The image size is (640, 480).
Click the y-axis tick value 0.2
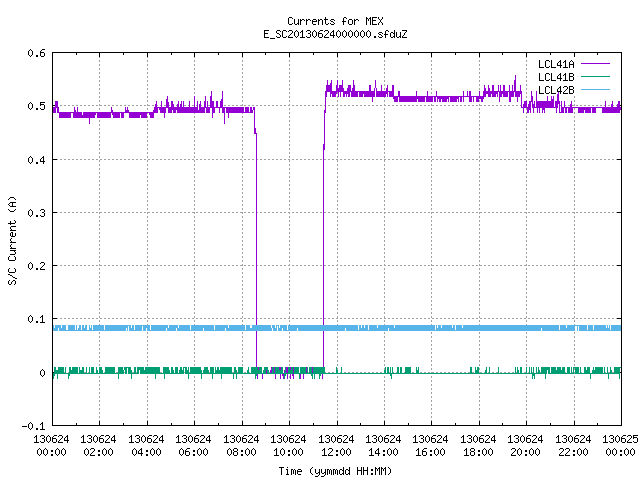(x=36, y=266)
